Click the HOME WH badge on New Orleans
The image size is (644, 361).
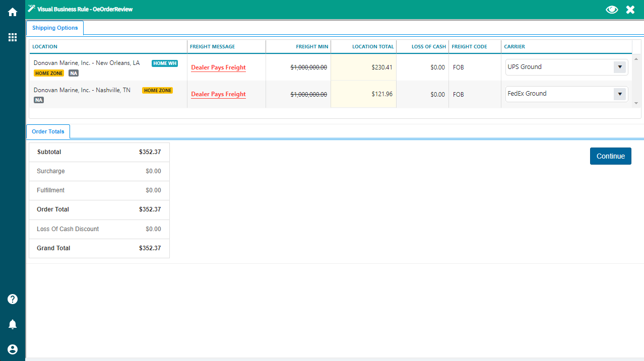click(x=165, y=63)
